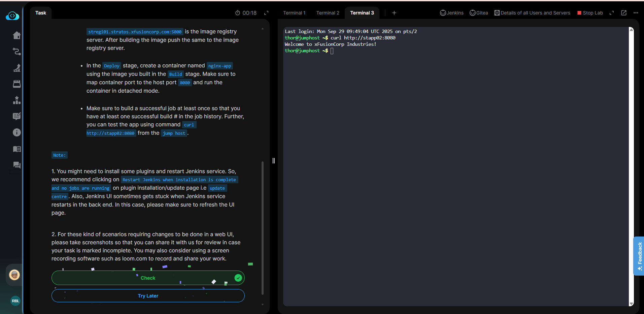644x314 pixels.
Task: Open the three-dot more options menu
Action: tap(636, 13)
